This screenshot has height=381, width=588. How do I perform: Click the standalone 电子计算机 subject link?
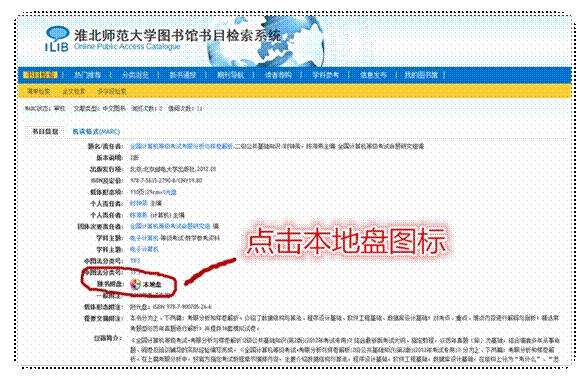144,249
